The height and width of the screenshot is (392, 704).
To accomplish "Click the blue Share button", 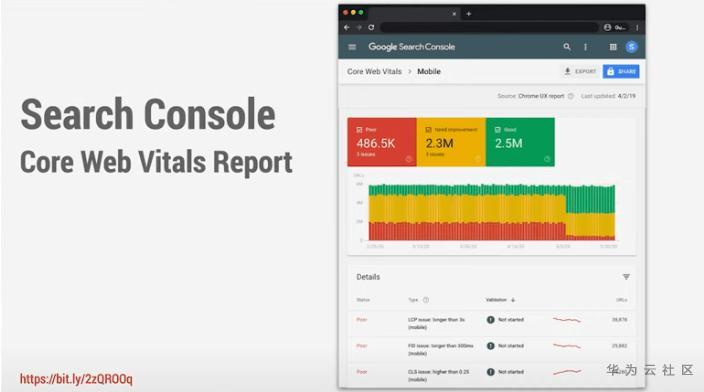I will coord(621,71).
